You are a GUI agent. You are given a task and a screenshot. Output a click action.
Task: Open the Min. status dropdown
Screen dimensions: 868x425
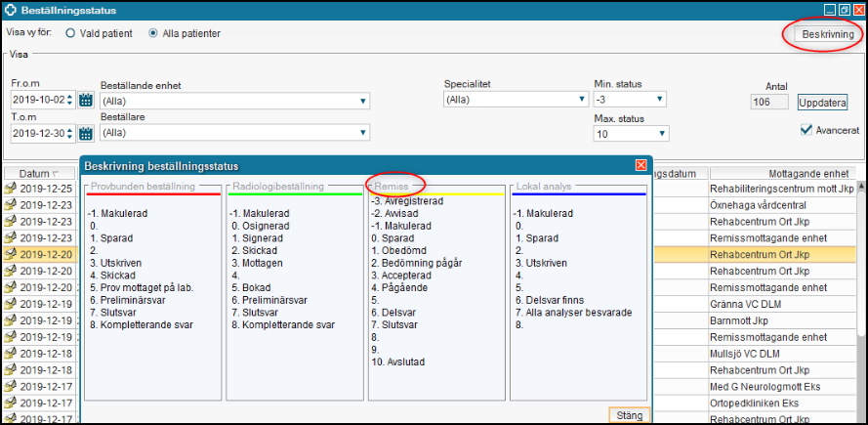point(660,100)
